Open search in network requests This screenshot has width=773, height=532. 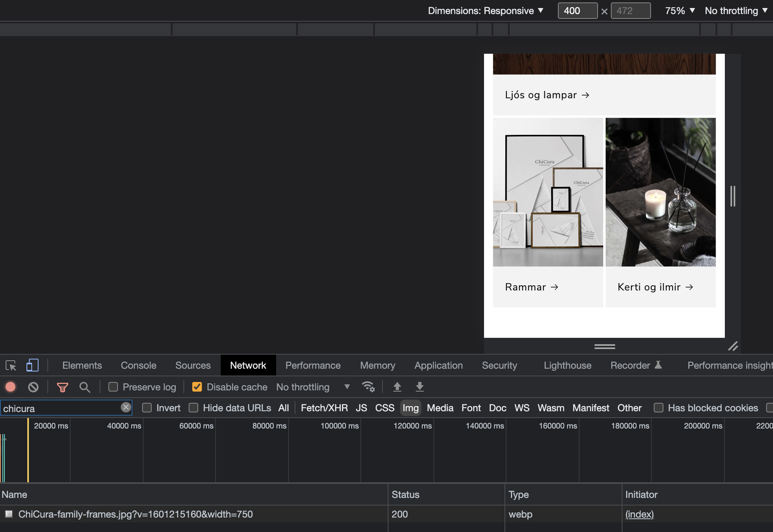(x=85, y=387)
